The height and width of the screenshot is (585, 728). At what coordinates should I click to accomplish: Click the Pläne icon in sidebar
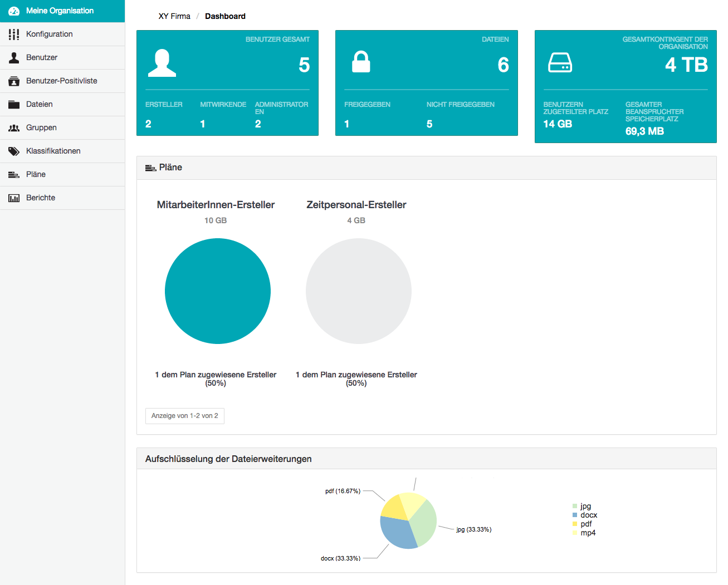[x=14, y=175]
